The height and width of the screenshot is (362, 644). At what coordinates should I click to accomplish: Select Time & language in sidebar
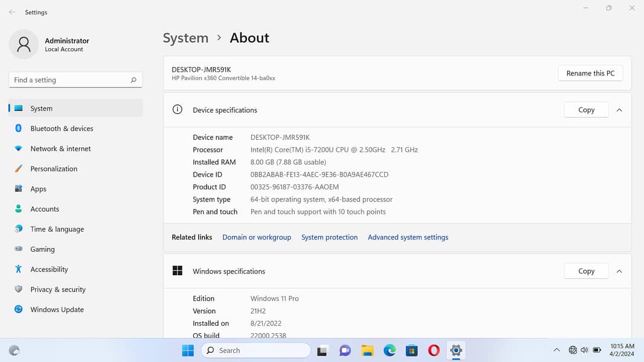[57, 229]
